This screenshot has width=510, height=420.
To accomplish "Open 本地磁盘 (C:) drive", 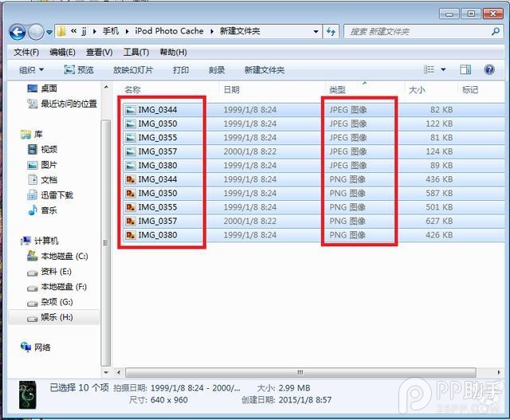I will click(x=57, y=256).
